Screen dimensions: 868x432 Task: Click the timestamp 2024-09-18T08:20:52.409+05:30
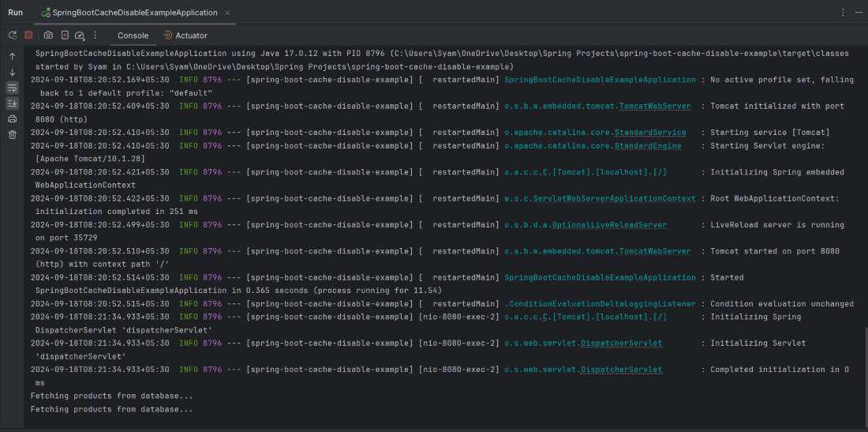[100, 106]
